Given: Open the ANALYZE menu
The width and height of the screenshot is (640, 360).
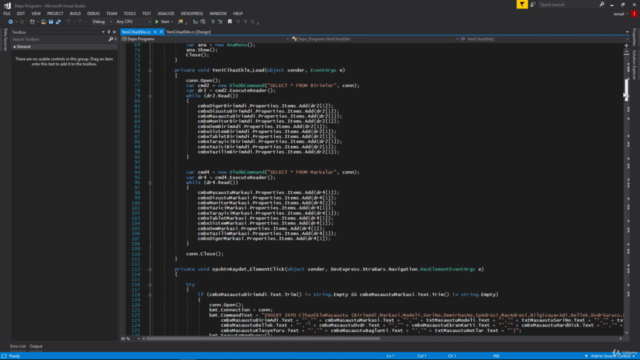Looking at the screenshot, I should pyautogui.click(x=166, y=13).
